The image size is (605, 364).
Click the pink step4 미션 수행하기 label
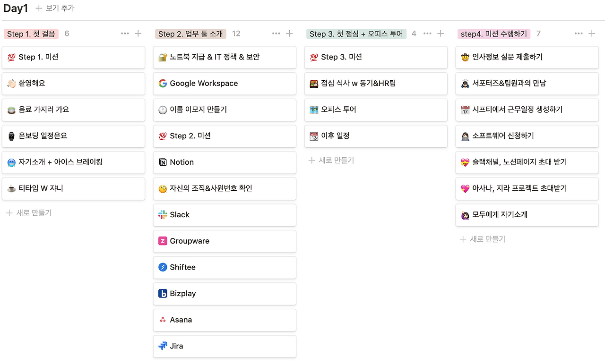coord(494,34)
